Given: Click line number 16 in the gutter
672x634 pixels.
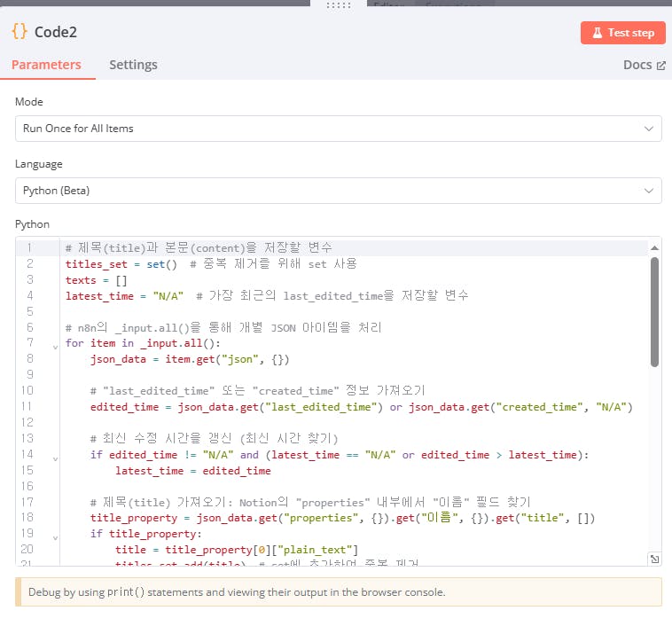Looking at the screenshot, I should pyautogui.click(x=27, y=486).
